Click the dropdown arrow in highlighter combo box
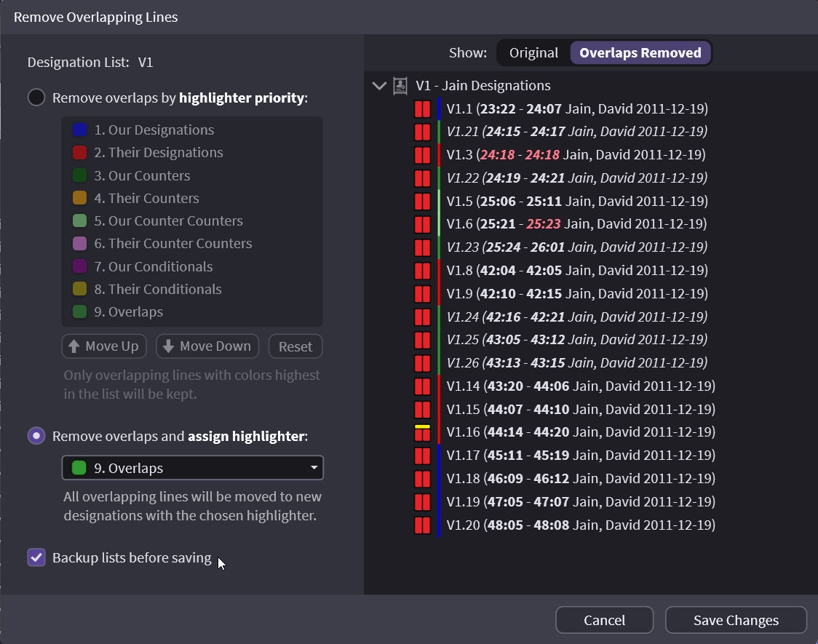The width and height of the screenshot is (818, 644). tap(314, 468)
